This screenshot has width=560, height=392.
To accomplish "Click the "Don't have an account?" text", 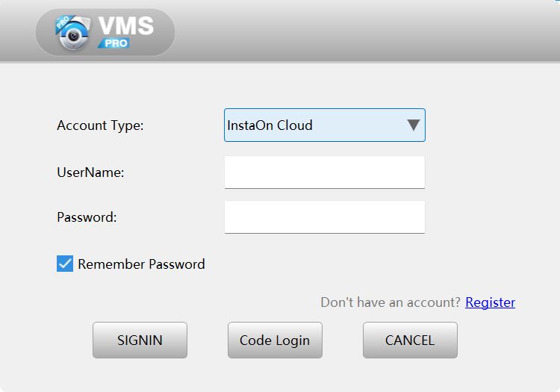I will [x=391, y=302].
